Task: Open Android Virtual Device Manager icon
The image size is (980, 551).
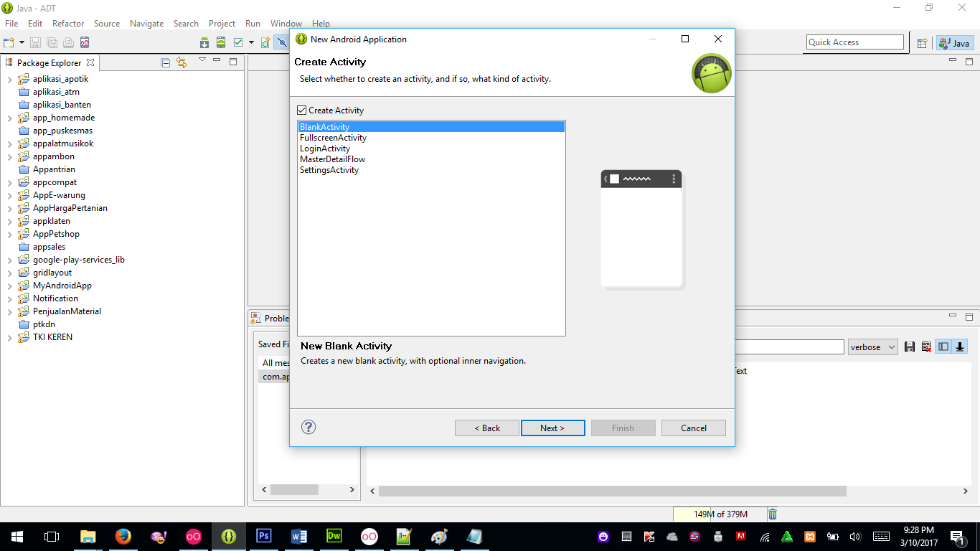Action: [221, 42]
